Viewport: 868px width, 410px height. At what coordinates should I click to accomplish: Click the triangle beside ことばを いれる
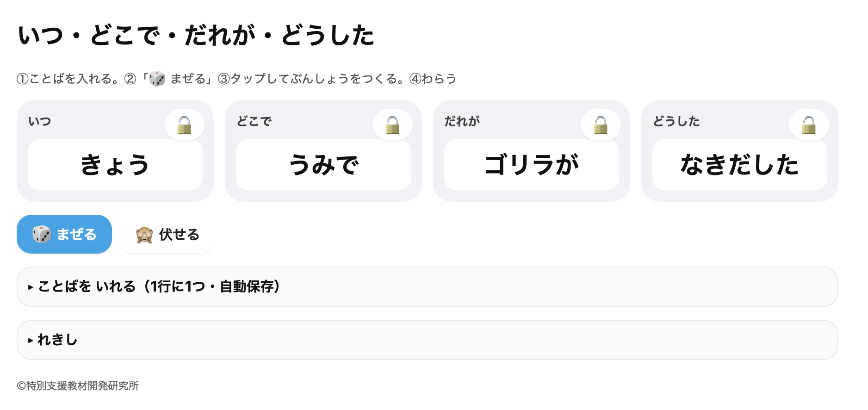[x=31, y=287]
